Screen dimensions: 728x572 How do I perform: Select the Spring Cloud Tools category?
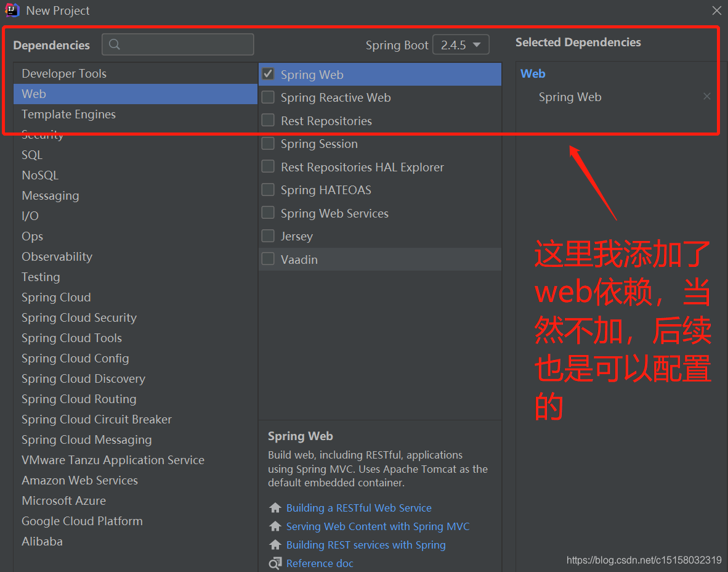pyautogui.click(x=135, y=338)
